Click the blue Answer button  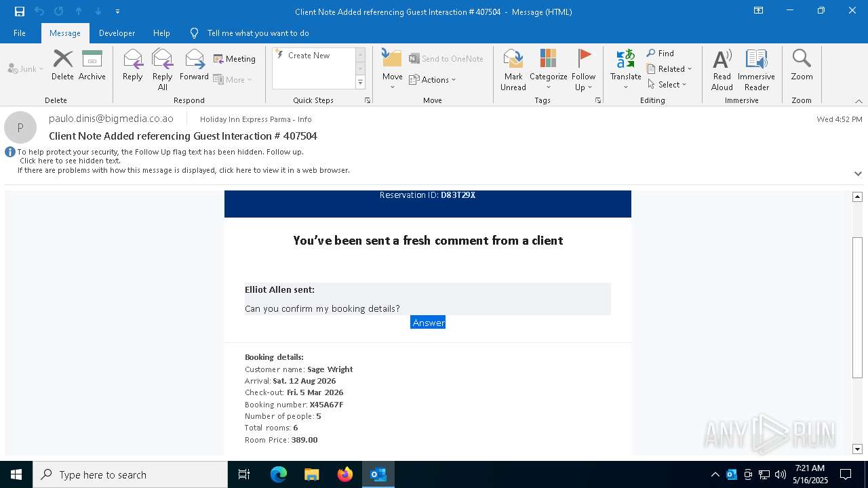tap(428, 323)
